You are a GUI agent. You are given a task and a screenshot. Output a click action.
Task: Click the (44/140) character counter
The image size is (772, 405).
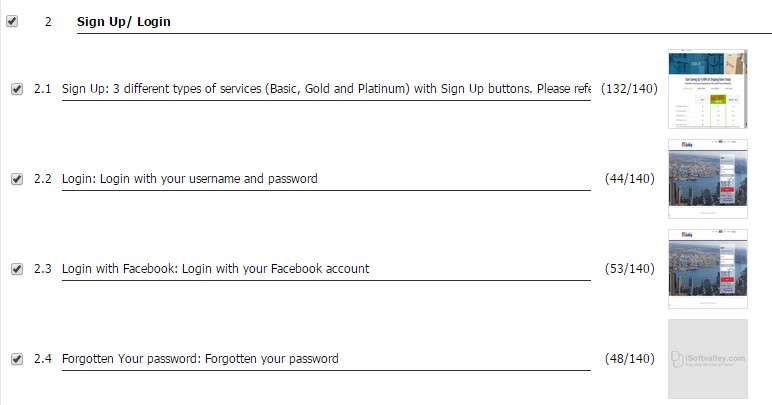[630, 179]
